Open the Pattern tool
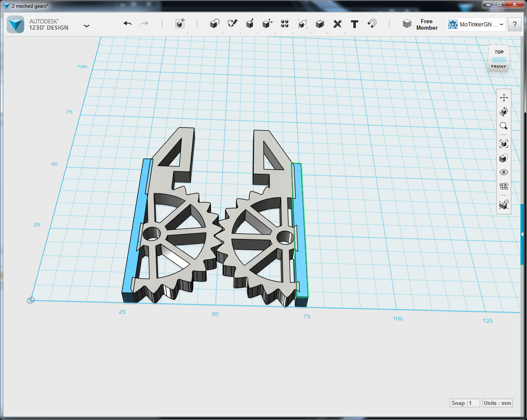Viewport: 527px width, 420px height. pos(285,24)
